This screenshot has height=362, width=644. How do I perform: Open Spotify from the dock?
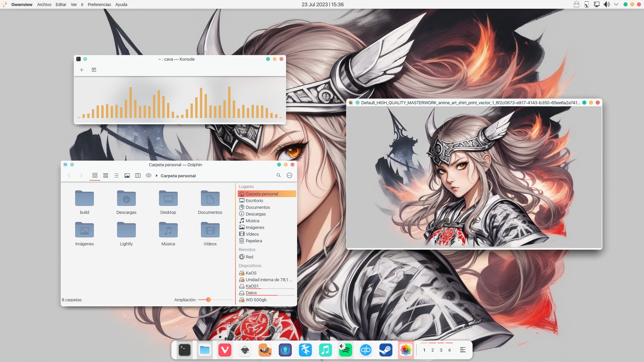pyautogui.click(x=345, y=350)
